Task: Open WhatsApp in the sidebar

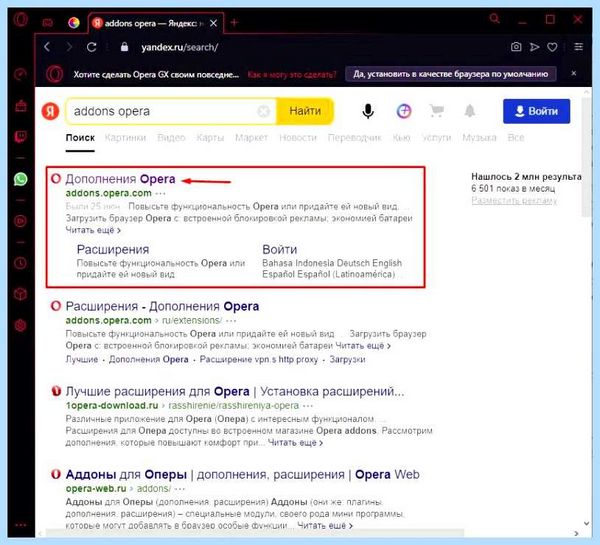Action: click(x=20, y=179)
